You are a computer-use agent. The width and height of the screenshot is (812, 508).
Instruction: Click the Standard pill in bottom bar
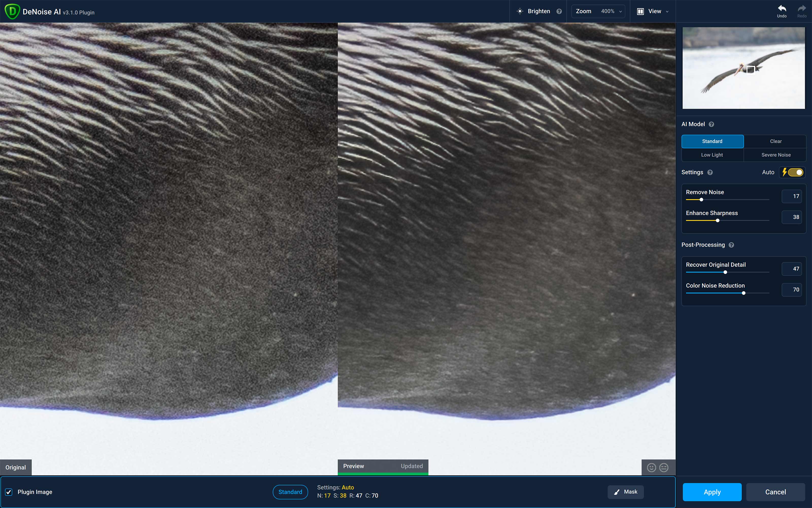pos(290,492)
